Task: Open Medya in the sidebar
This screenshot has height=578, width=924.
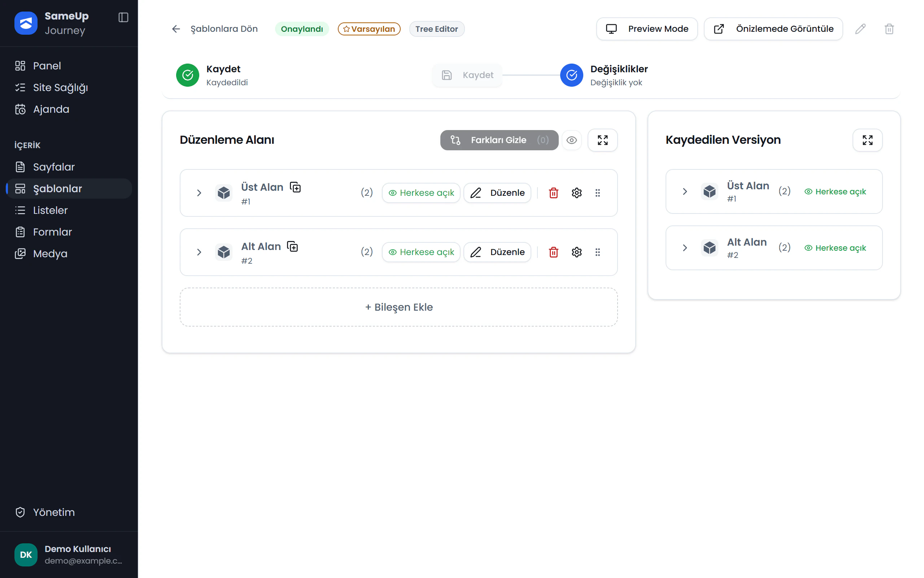Action: tap(69, 254)
